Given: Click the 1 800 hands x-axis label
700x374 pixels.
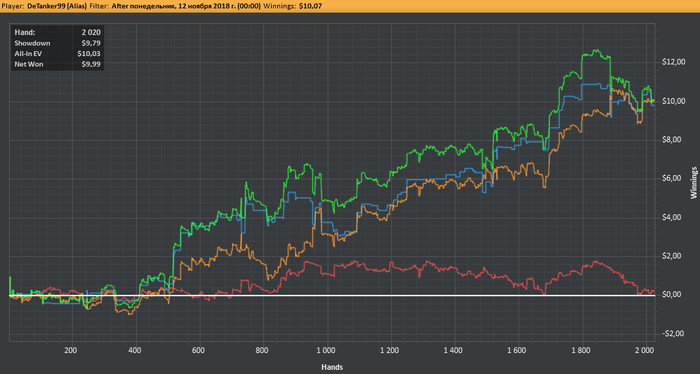Looking at the screenshot, I should [x=581, y=350].
